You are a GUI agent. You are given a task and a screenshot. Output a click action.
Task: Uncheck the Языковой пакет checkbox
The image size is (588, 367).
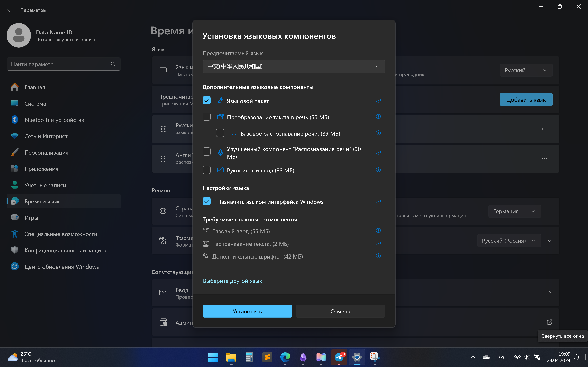coord(207,101)
